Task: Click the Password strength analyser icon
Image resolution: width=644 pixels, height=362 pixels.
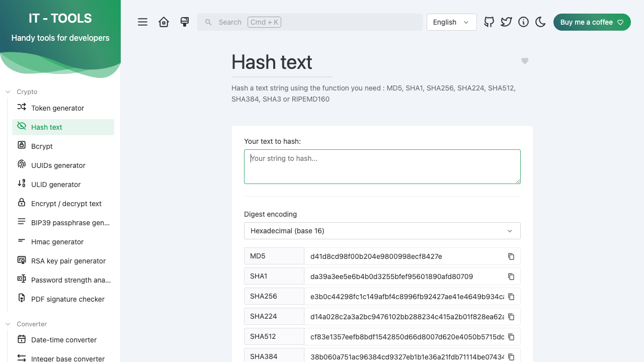Action: (x=22, y=279)
